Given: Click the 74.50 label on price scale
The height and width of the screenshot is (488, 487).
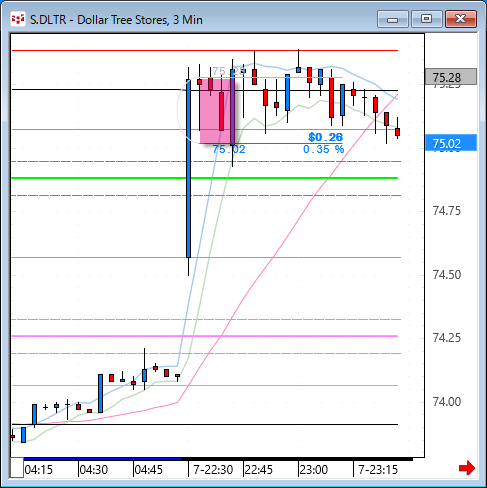Looking at the screenshot, I should pos(447,275).
